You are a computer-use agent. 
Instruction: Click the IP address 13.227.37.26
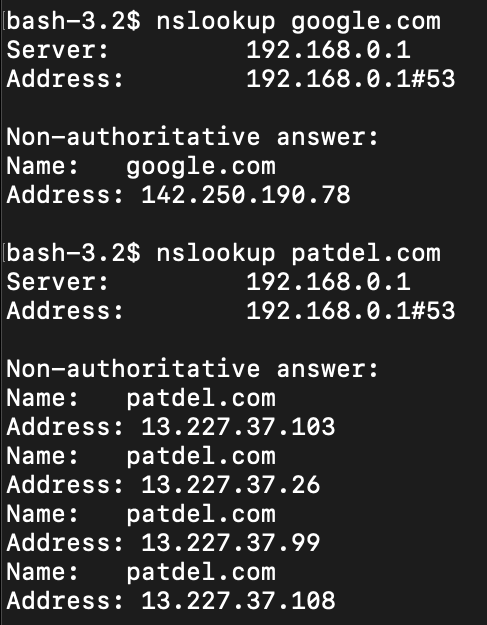click(231, 485)
